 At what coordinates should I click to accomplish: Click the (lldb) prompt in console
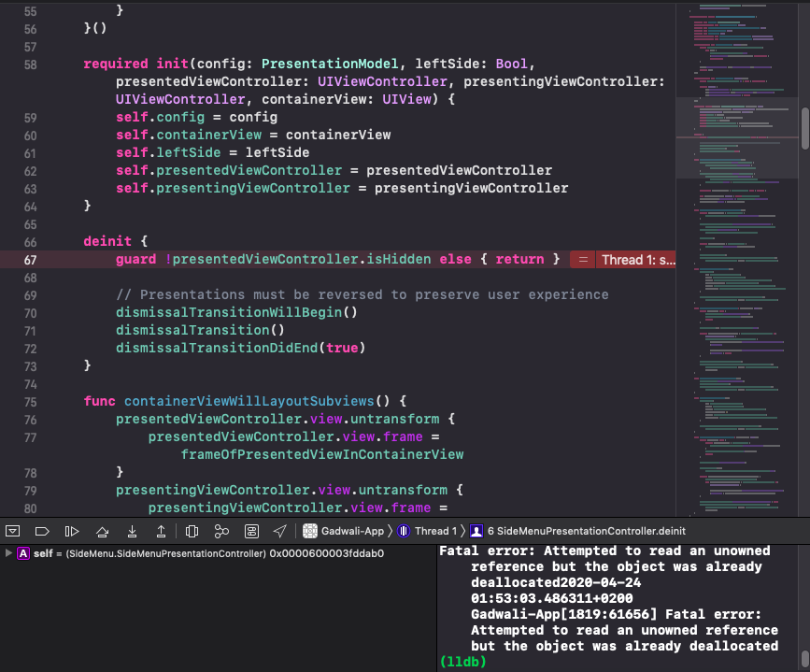462,661
